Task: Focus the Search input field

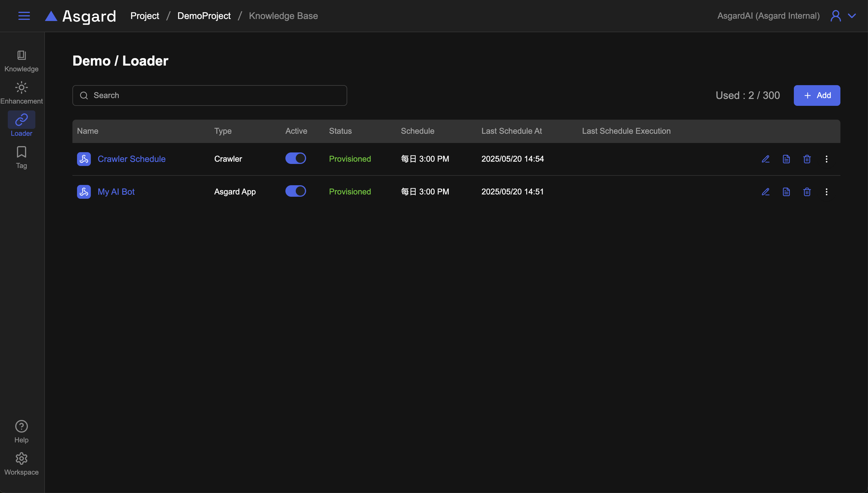Action: pyautogui.click(x=210, y=95)
